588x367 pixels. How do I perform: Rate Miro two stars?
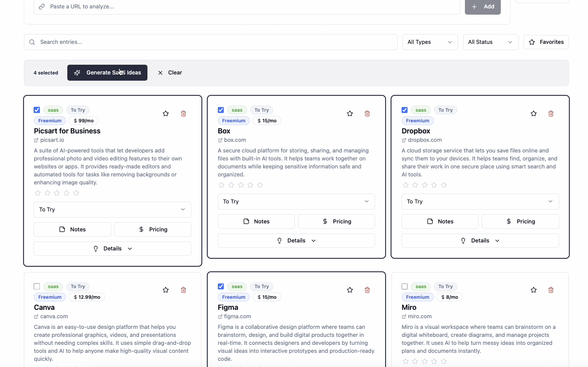415,361
